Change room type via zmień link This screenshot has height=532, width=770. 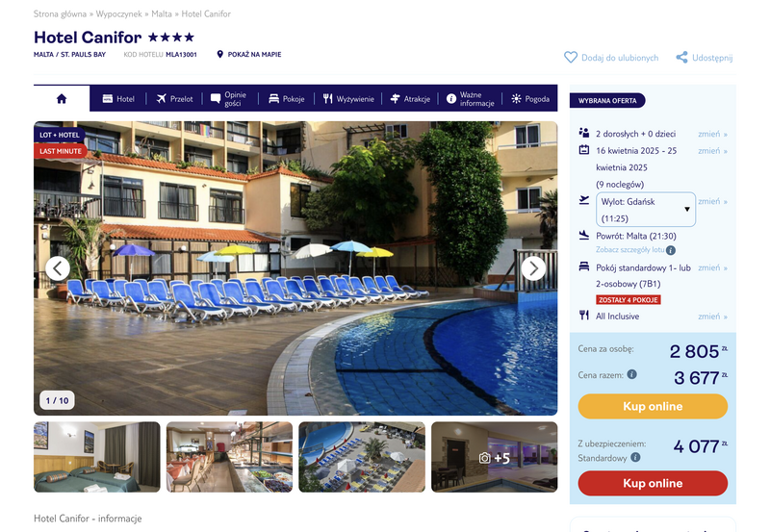[712, 268]
